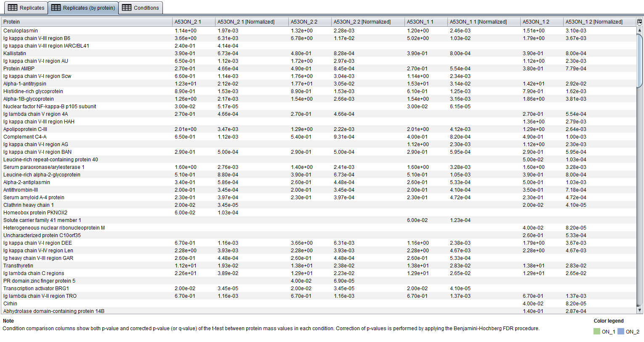Click the scrollbar up arrow
The height and width of the screenshot is (342, 644).
640,30
